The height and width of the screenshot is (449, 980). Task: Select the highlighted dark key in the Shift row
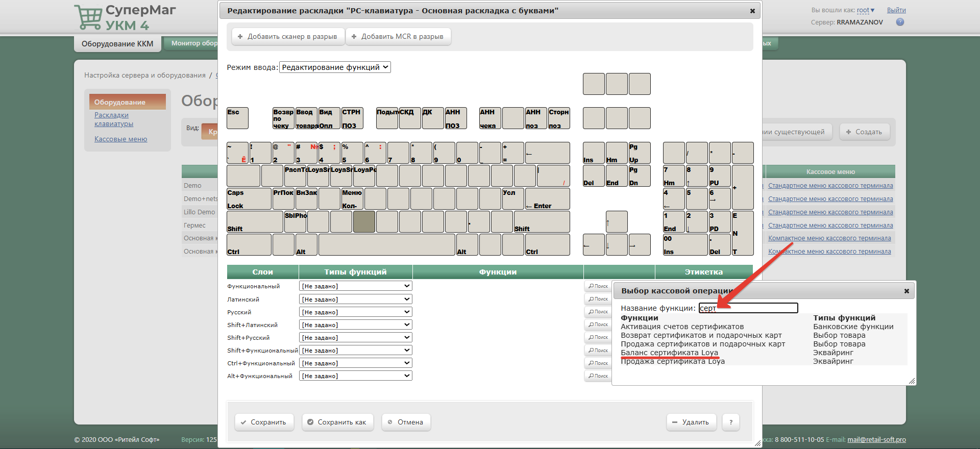[364, 222]
